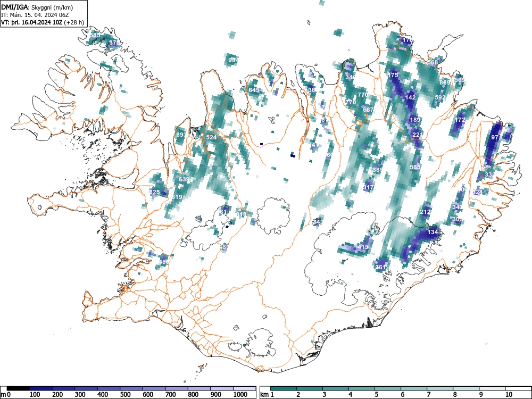The height and width of the screenshot is (399, 532).
Task: Click the legend swatch between 500 and 600 m
Action: 131,388
